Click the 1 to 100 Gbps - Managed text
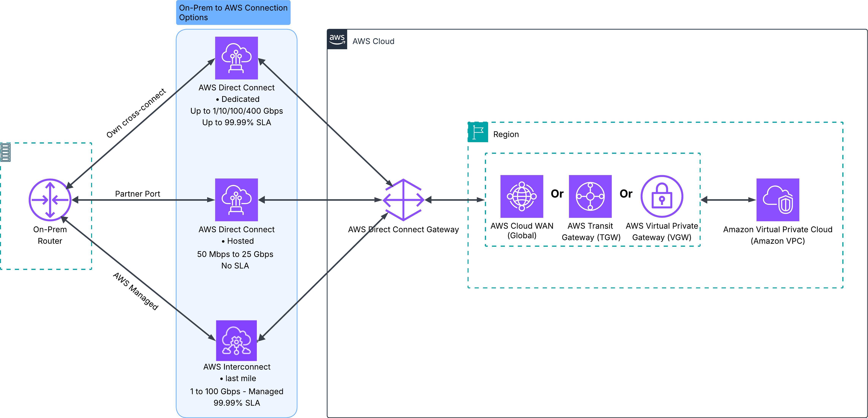This screenshot has height=418, width=868. [236, 391]
